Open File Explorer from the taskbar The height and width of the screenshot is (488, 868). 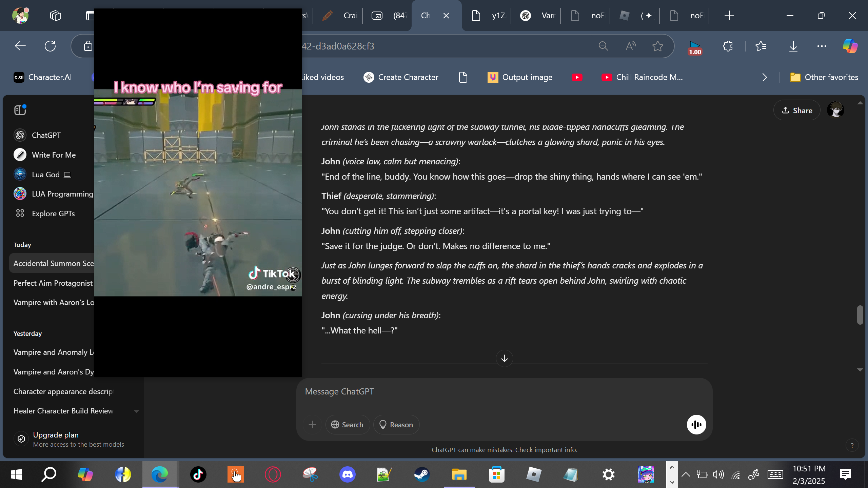point(459,474)
